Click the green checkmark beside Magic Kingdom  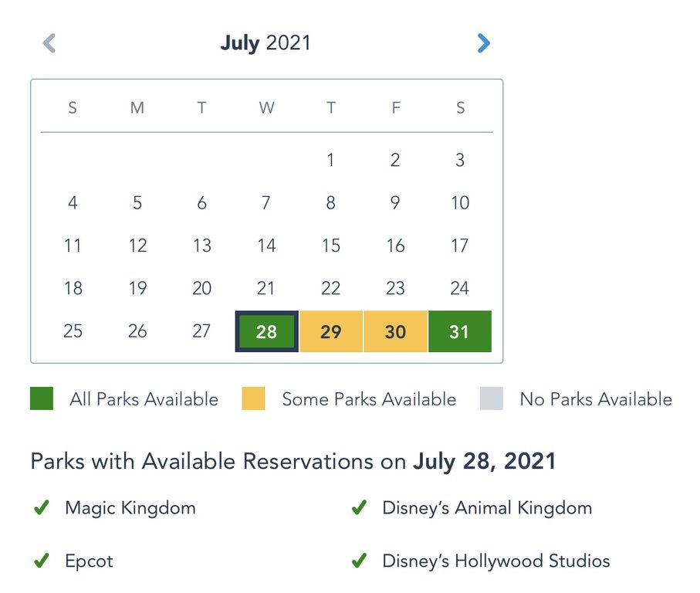coord(41,508)
